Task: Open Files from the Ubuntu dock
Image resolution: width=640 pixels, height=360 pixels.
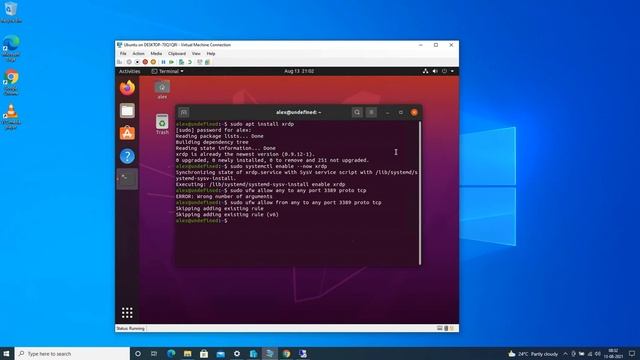Action: point(127,111)
